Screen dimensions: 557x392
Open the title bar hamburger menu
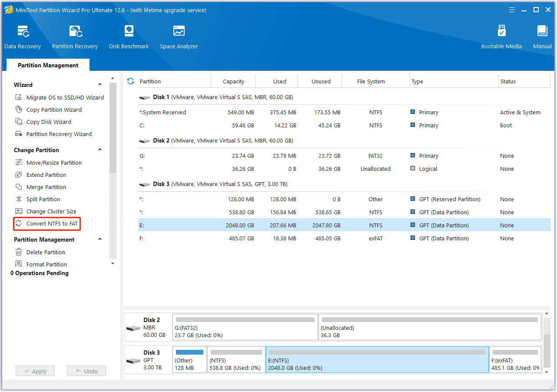(512, 10)
